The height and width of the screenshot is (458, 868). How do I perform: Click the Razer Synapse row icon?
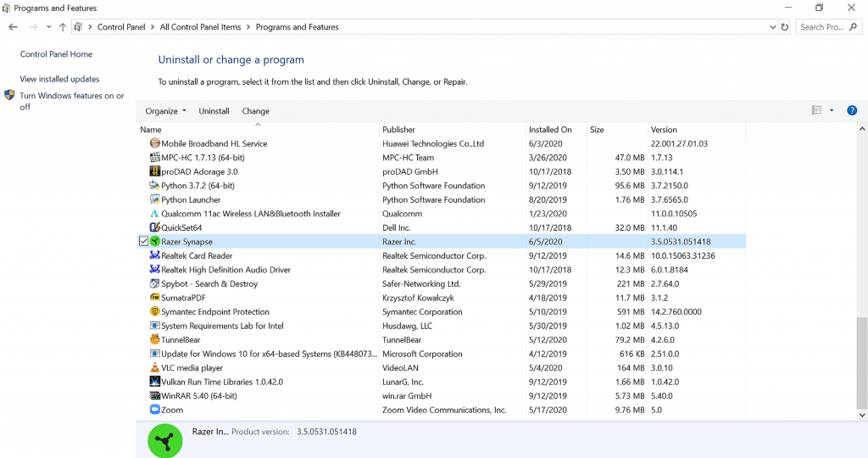point(155,242)
